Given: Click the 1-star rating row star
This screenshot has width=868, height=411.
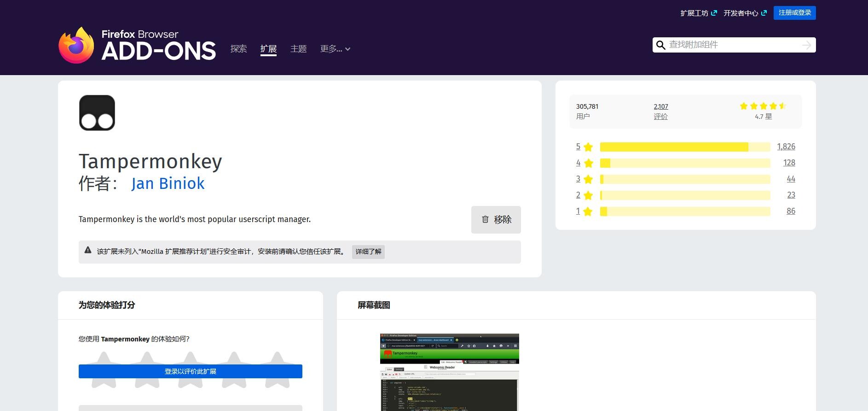Looking at the screenshot, I should pyautogui.click(x=588, y=211).
